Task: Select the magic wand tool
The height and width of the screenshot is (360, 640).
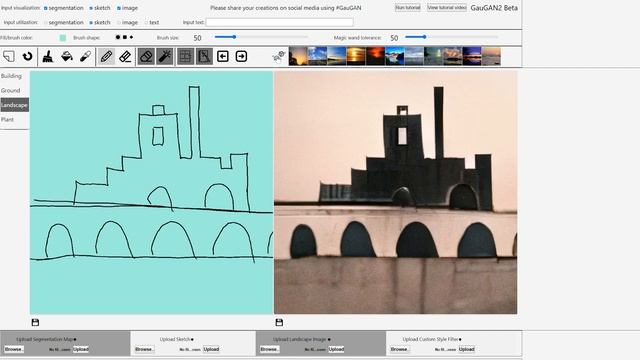Action: [x=165, y=56]
